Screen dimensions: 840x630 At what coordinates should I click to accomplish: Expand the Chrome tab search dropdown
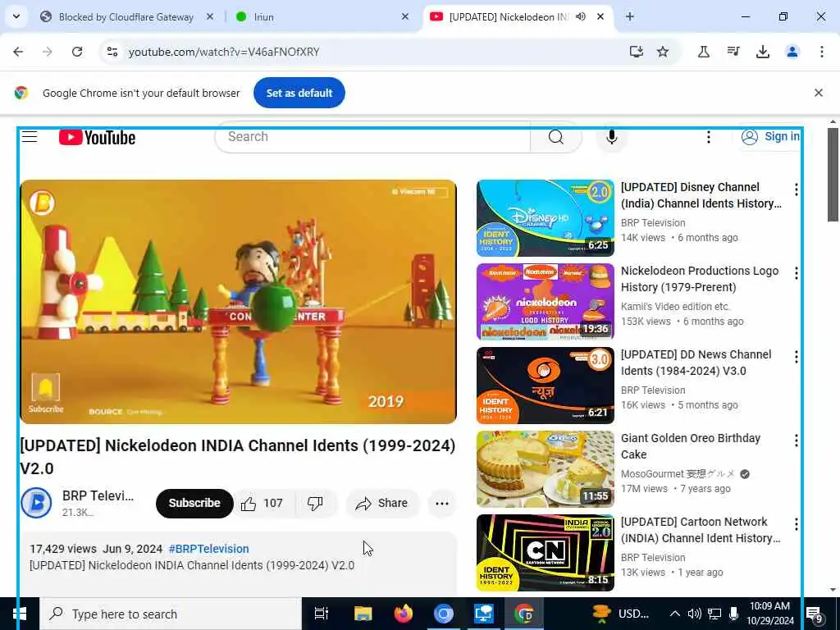coord(16,16)
